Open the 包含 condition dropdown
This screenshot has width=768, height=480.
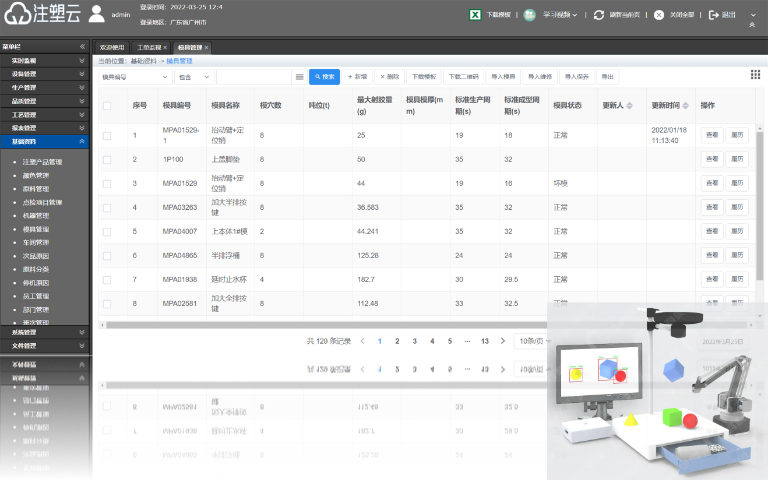click(x=194, y=76)
